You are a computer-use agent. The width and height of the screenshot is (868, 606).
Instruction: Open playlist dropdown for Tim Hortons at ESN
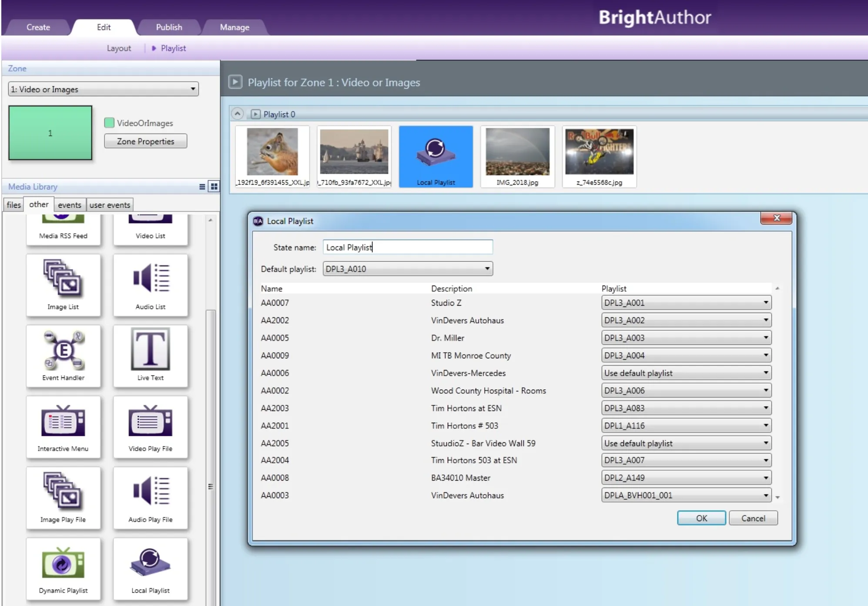tap(686, 408)
